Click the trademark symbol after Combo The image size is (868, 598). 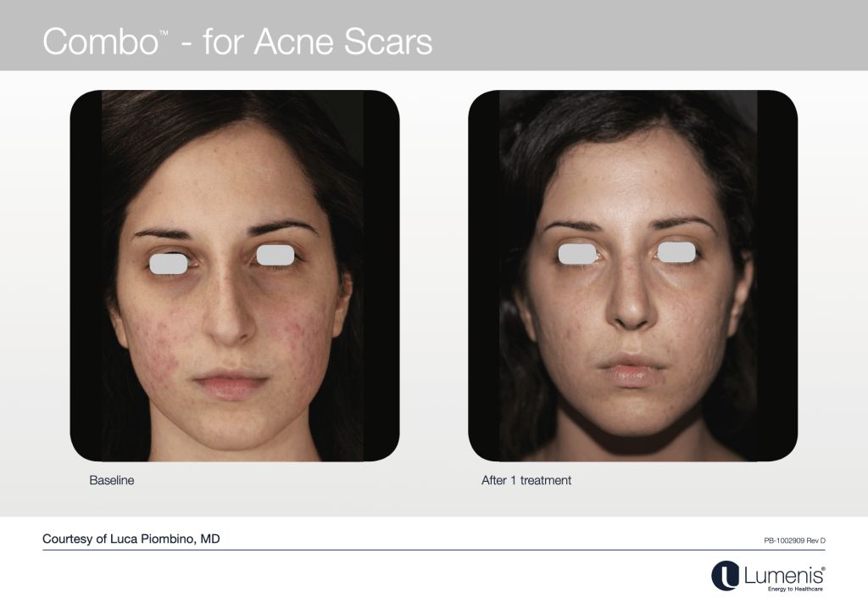(x=164, y=33)
